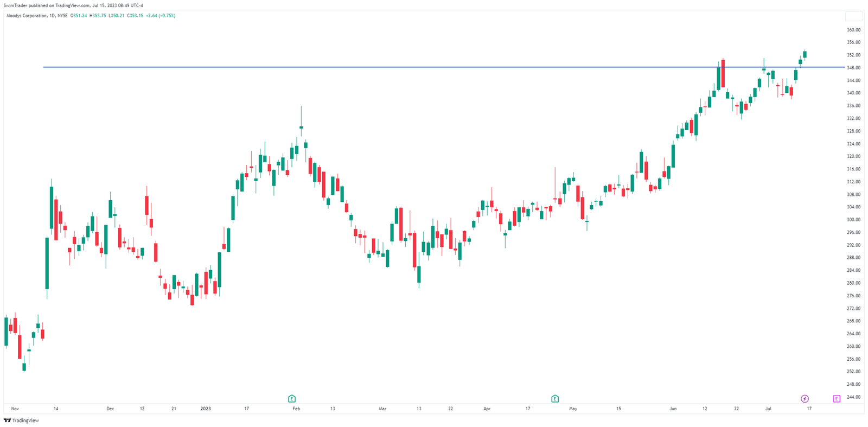Click the 316.00 price scale label
868x427 pixels.
point(853,169)
